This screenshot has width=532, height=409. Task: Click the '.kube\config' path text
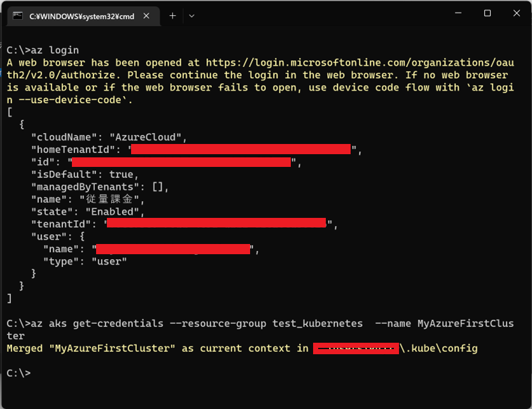pyautogui.click(x=441, y=348)
